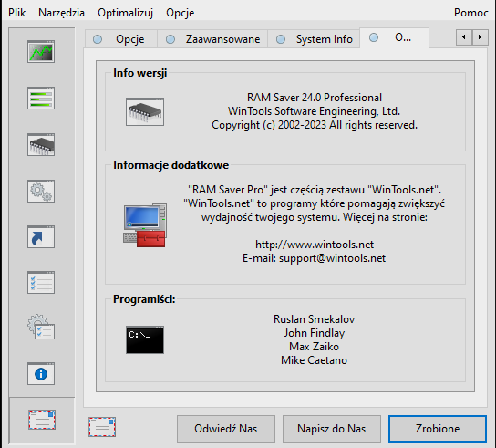Open the Optimalizuj menu
This screenshot has width=496, height=448.
[x=125, y=13]
